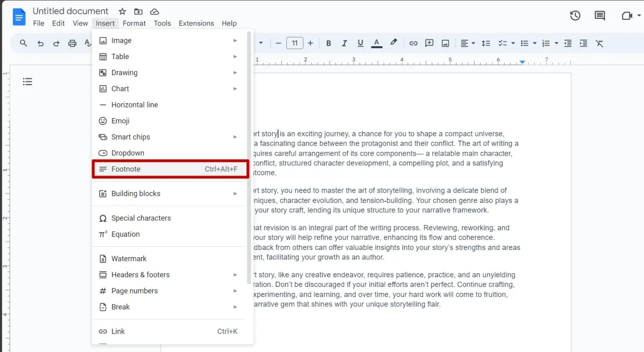Toggle bold formatting
Image resolution: width=644 pixels, height=352 pixels.
tap(328, 43)
